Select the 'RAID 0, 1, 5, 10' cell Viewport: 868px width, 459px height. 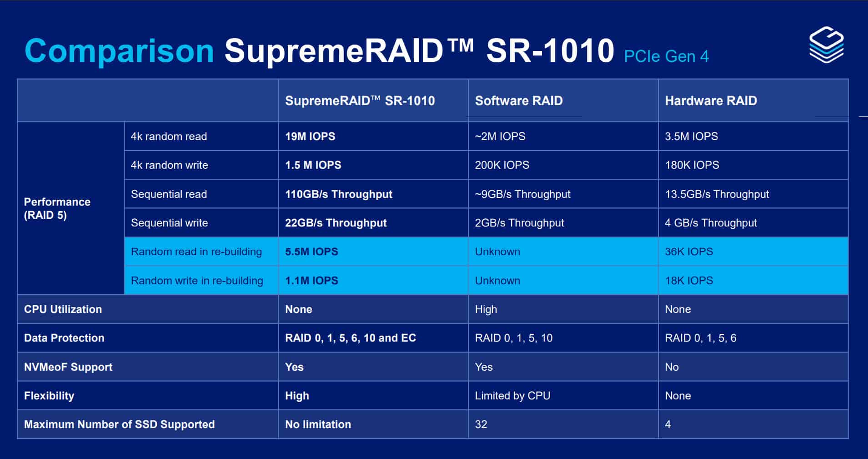coord(563,338)
